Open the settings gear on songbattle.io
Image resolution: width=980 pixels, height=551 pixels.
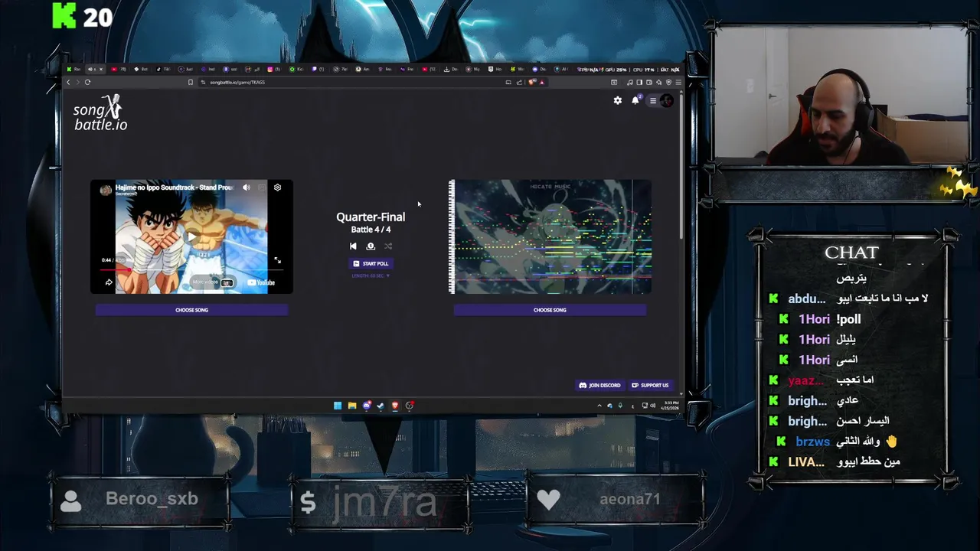tap(618, 100)
